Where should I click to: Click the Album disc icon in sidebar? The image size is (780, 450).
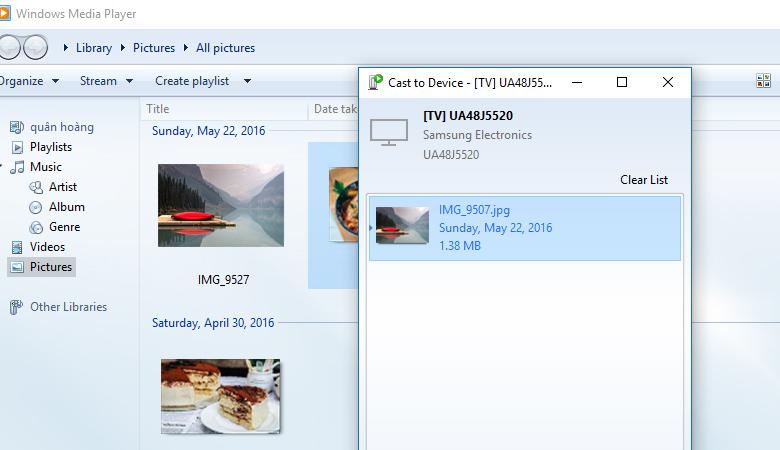pyautogui.click(x=36, y=207)
